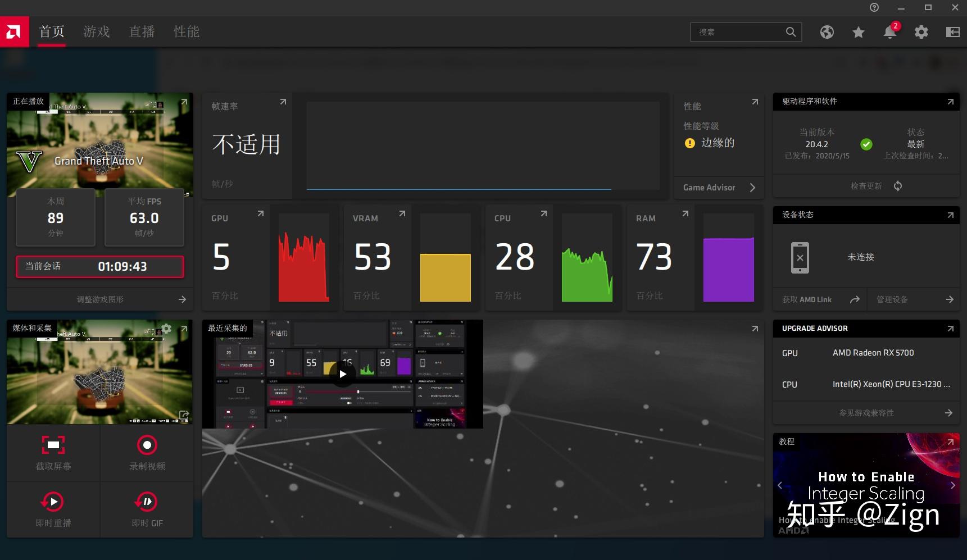Viewport: 967px width, 560px height.
Task: Click the 边缘的 performance warning icon
Action: (690, 143)
